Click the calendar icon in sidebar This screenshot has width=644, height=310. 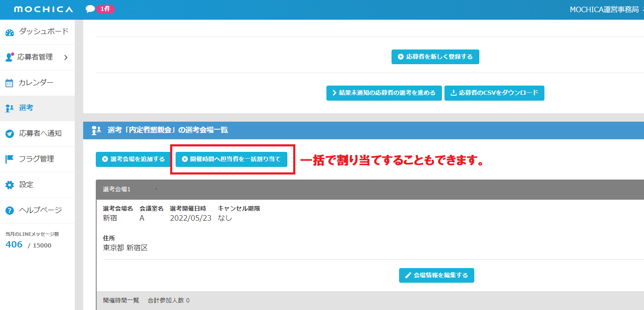click(x=9, y=83)
